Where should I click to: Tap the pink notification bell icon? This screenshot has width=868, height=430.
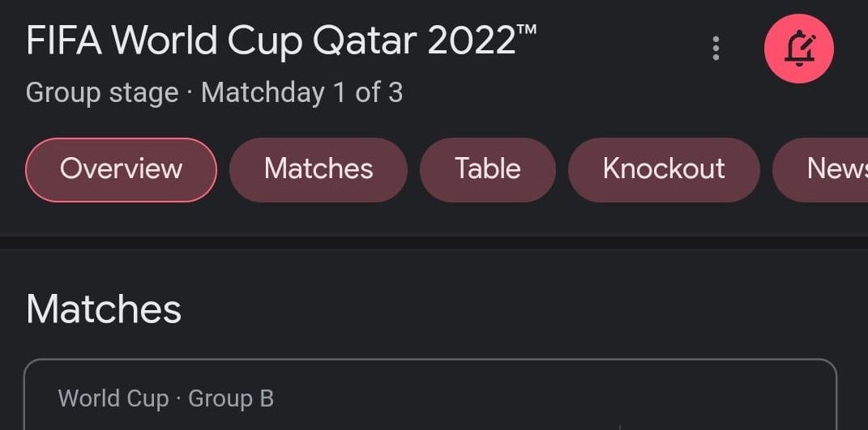798,49
